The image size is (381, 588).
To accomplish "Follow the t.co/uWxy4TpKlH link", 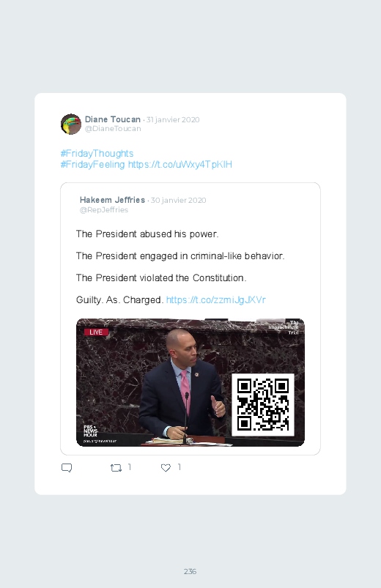I will click(x=180, y=164).
